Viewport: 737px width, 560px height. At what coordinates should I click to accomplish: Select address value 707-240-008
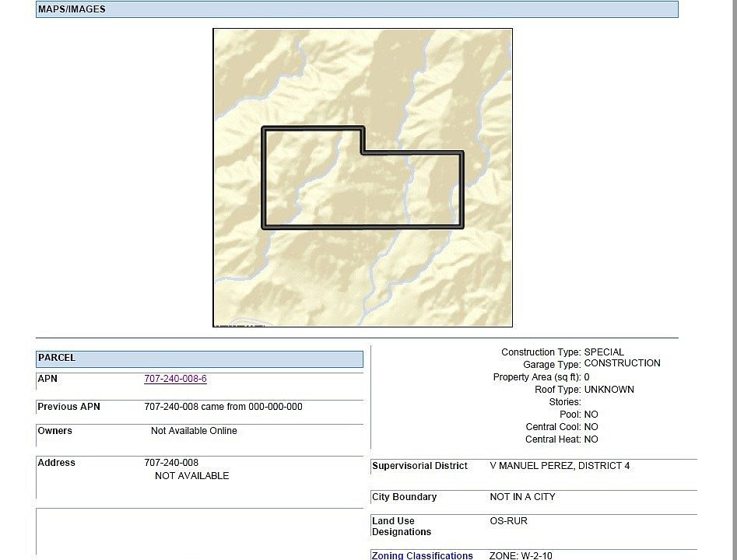pos(171,463)
